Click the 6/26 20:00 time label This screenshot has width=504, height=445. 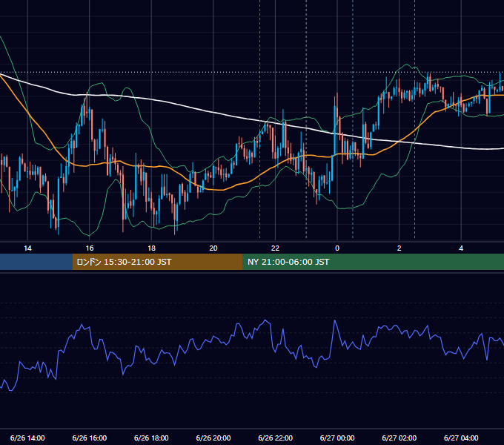(x=213, y=438)
